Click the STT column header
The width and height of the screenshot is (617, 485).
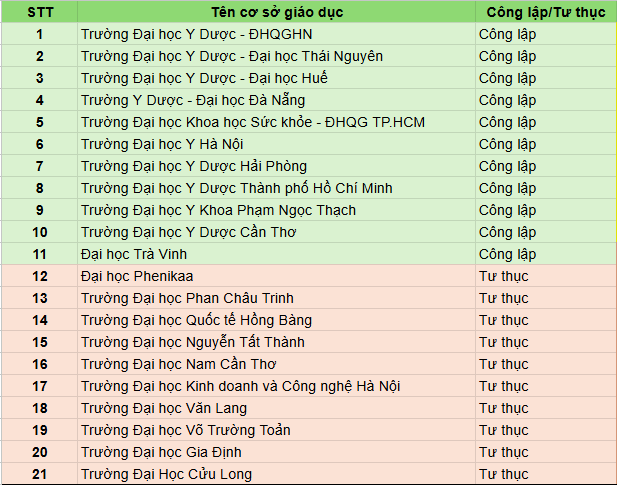[x=39, y=12]
